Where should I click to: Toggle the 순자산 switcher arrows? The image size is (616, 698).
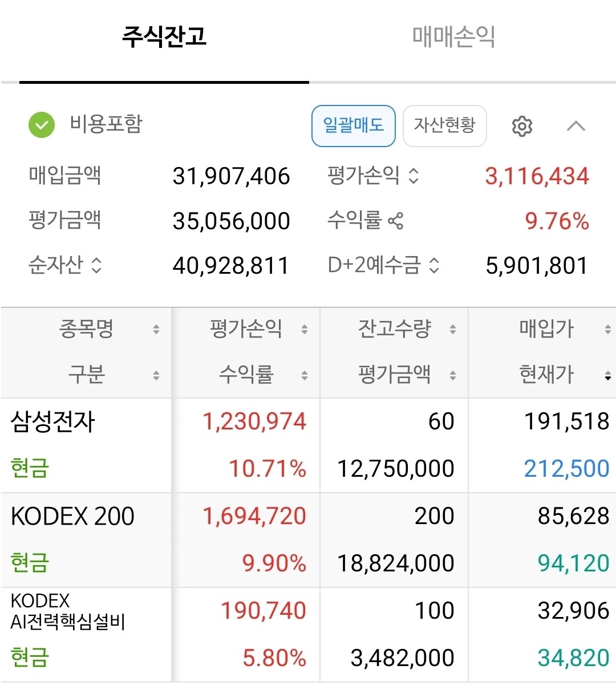pos(96,265)
